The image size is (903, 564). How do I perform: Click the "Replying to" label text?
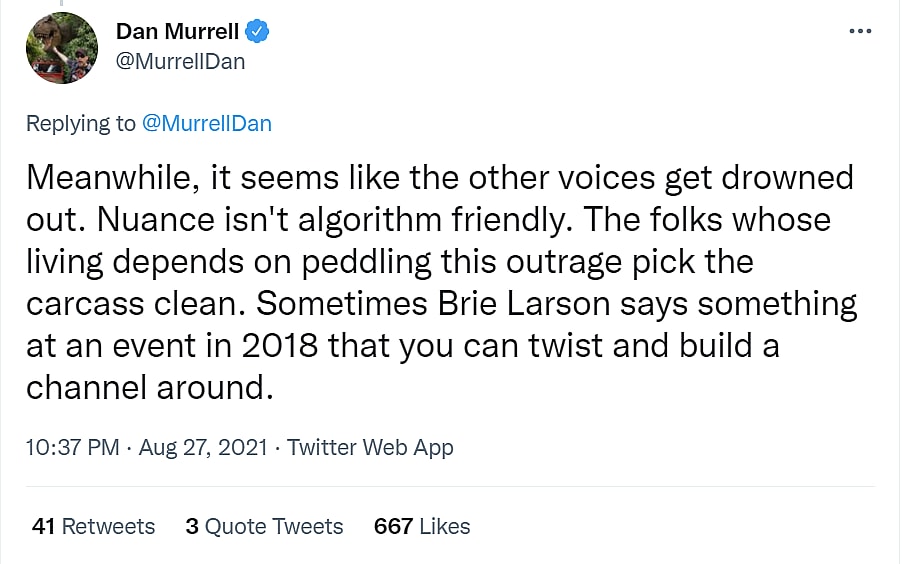click(80, 123)
